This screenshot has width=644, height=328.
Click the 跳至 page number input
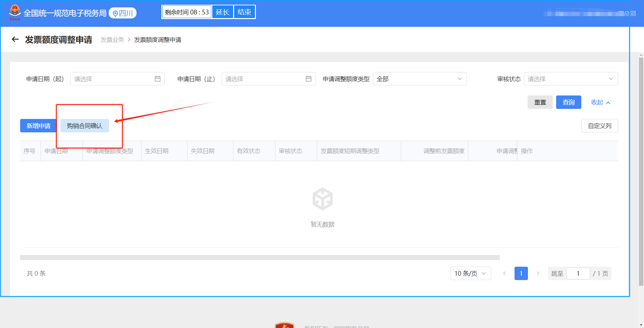(x=578, y=273)
